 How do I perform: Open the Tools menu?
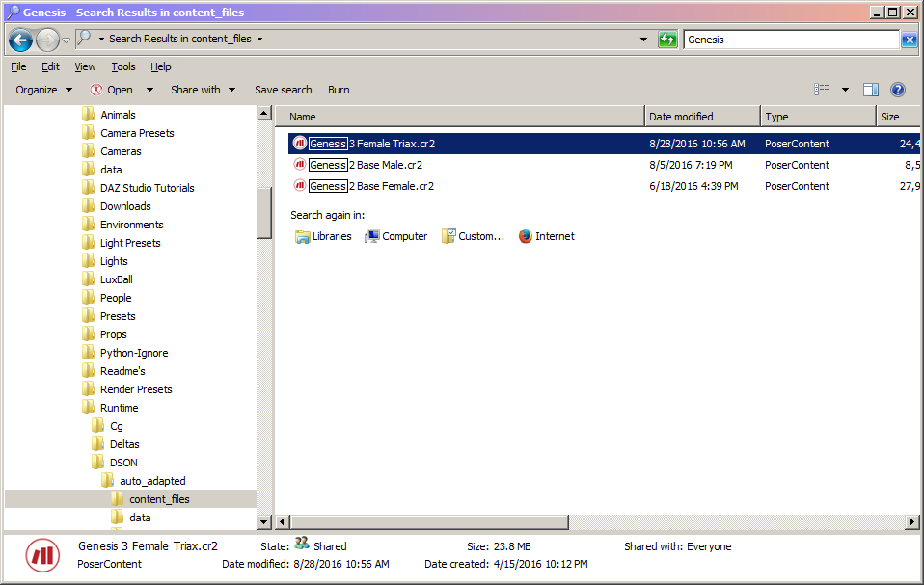click(x=123, y=66)
